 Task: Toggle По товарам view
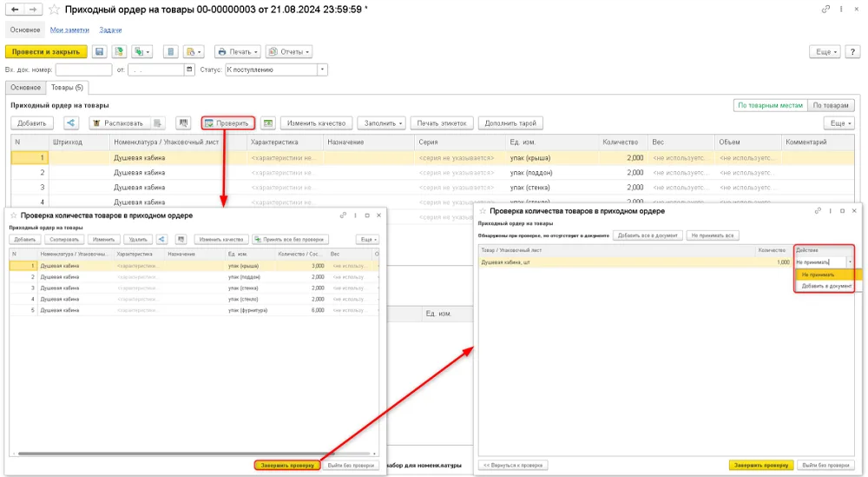tap(831, 105)
